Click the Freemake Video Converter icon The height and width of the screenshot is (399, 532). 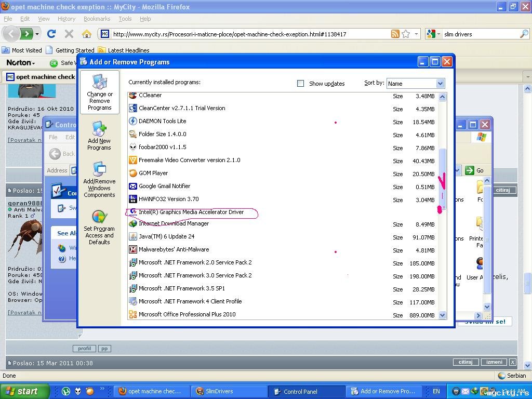pyautogui.click(x=133, y=160)
